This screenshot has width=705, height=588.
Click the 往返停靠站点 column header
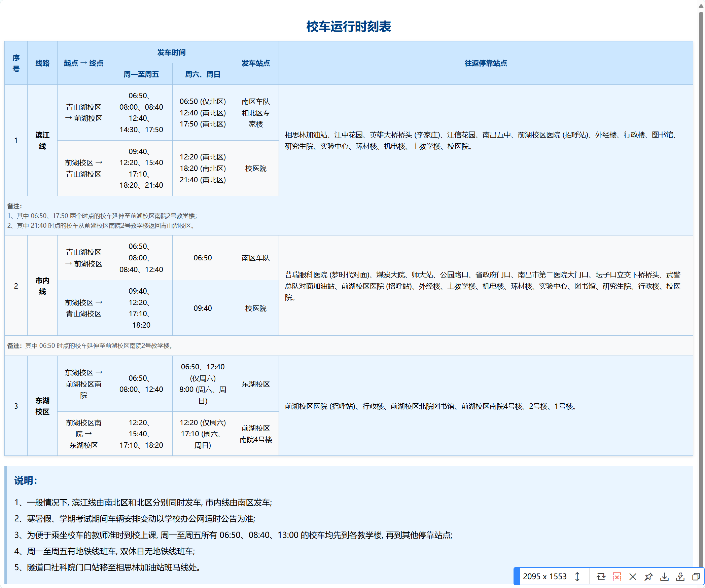[x=485, y=63]
